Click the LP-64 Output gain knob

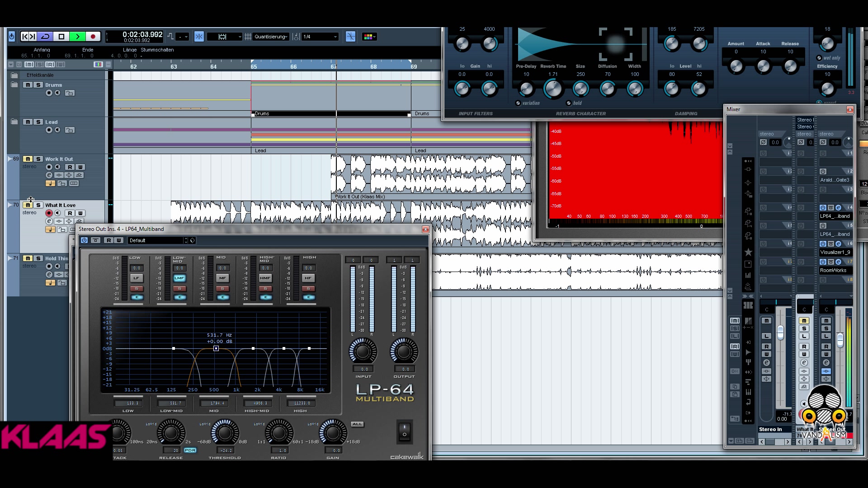tap(404, 351)
